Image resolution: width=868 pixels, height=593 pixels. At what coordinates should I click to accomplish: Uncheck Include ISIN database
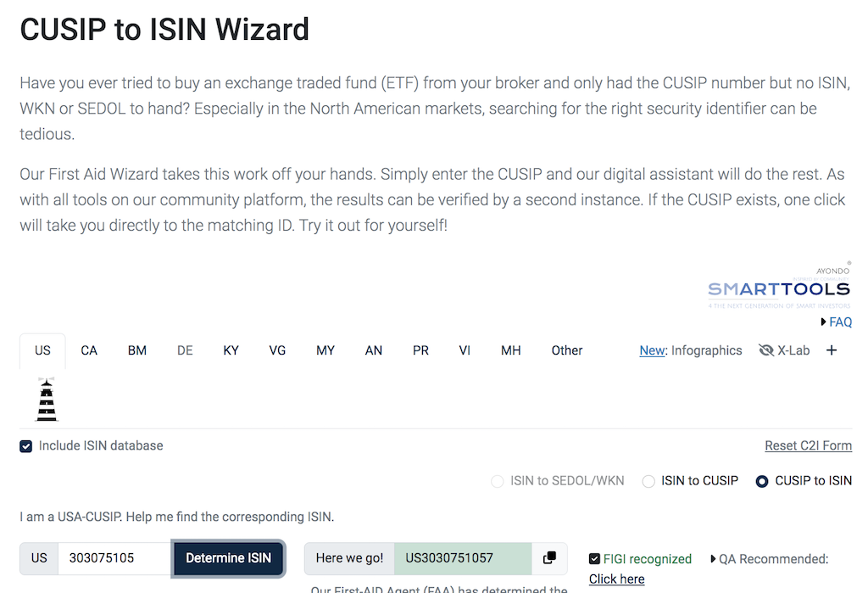point(25,445)
